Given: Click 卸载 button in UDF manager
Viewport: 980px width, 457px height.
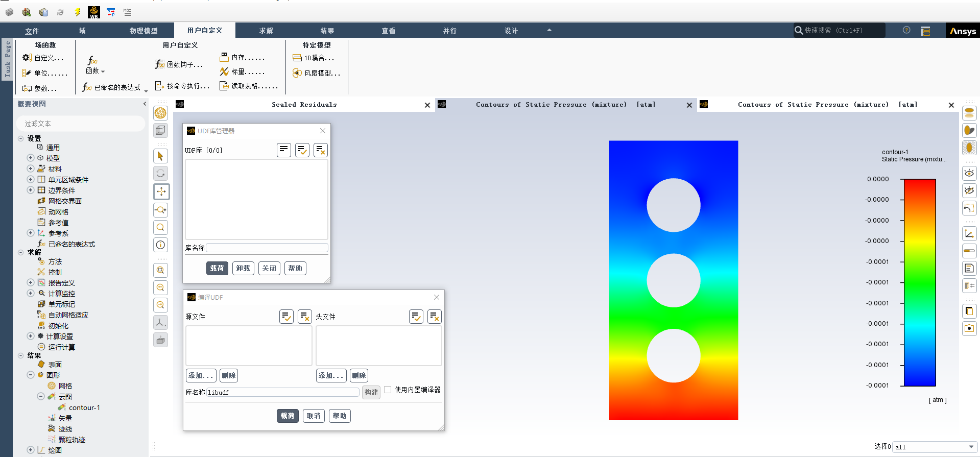Looking at the screenshot, I should click(x=243, y=268).
